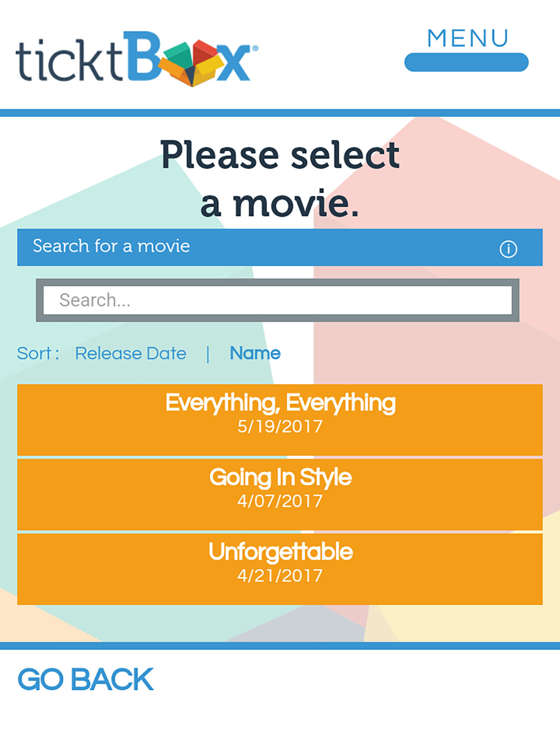Pick the Unforgettable movie title
Screen dimensions: 560x747
(280, 552)
